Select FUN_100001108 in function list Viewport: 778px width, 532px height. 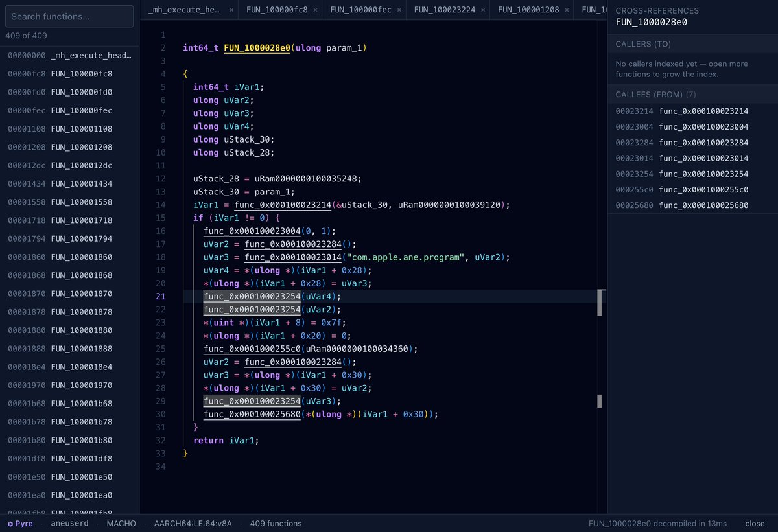[x=69, y=129]
